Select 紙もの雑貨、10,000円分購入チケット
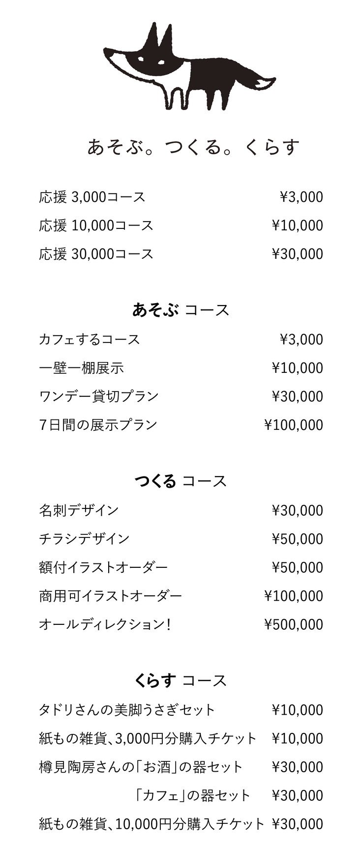 point(151,824)
